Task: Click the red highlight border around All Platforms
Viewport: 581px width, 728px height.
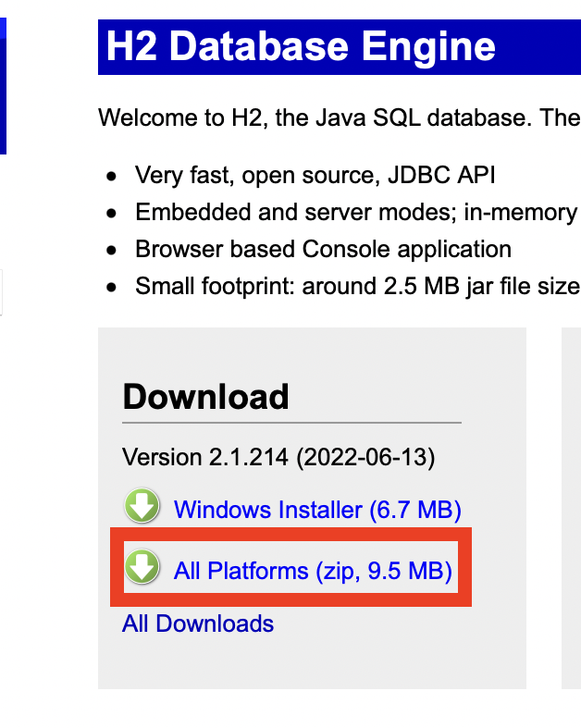Action: click(x=290, y=533)
